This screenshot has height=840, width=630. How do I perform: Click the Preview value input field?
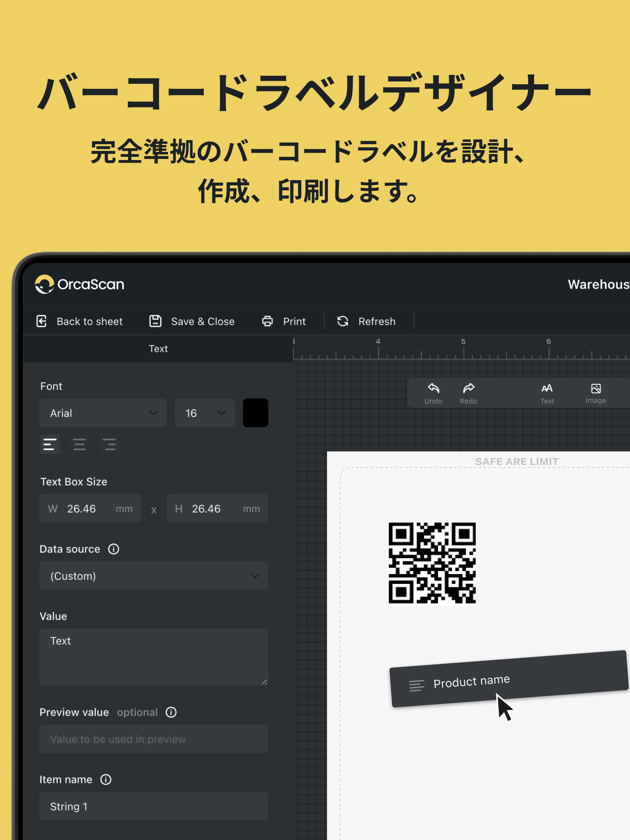[x=154, y=739]
